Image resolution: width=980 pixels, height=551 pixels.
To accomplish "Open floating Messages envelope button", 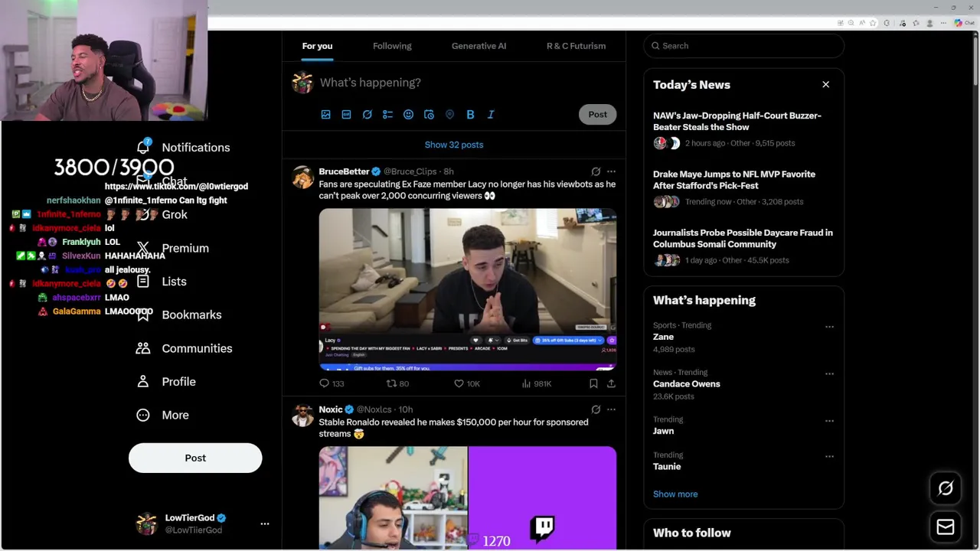I will [946, 527].
